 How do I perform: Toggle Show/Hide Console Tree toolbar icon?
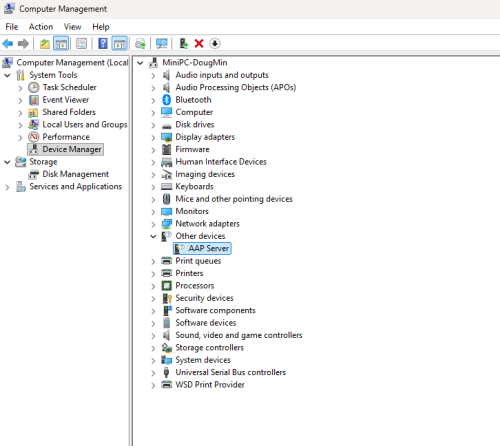coord(61,44)
